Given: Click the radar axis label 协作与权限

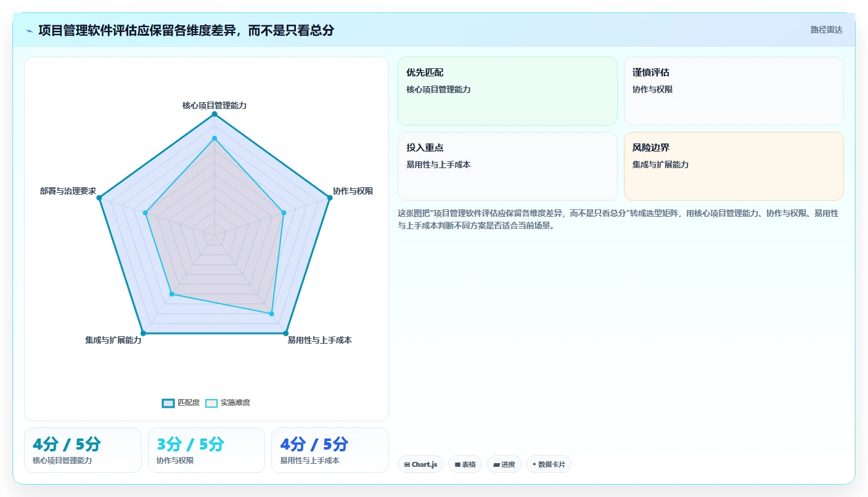Looking at the screenshot, I should (353, 191).
